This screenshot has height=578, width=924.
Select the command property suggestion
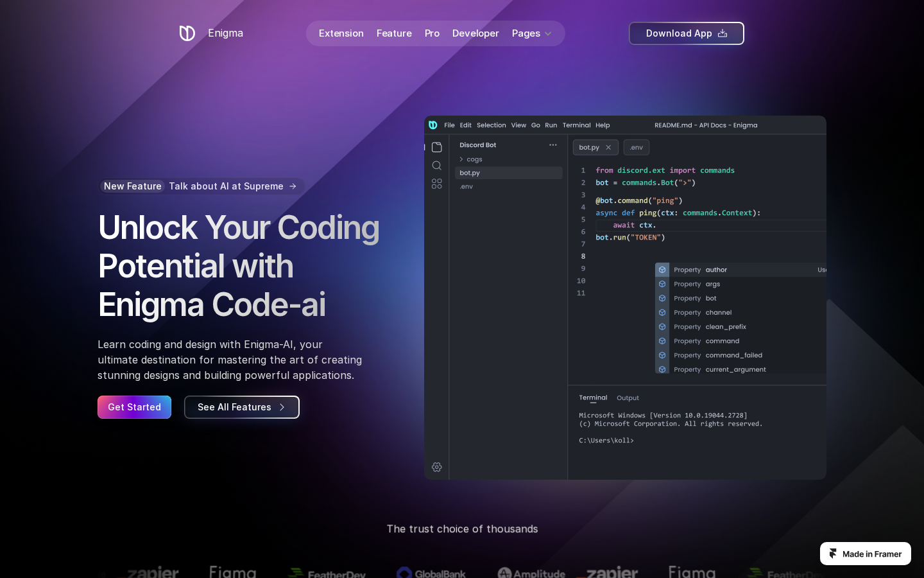740,341
